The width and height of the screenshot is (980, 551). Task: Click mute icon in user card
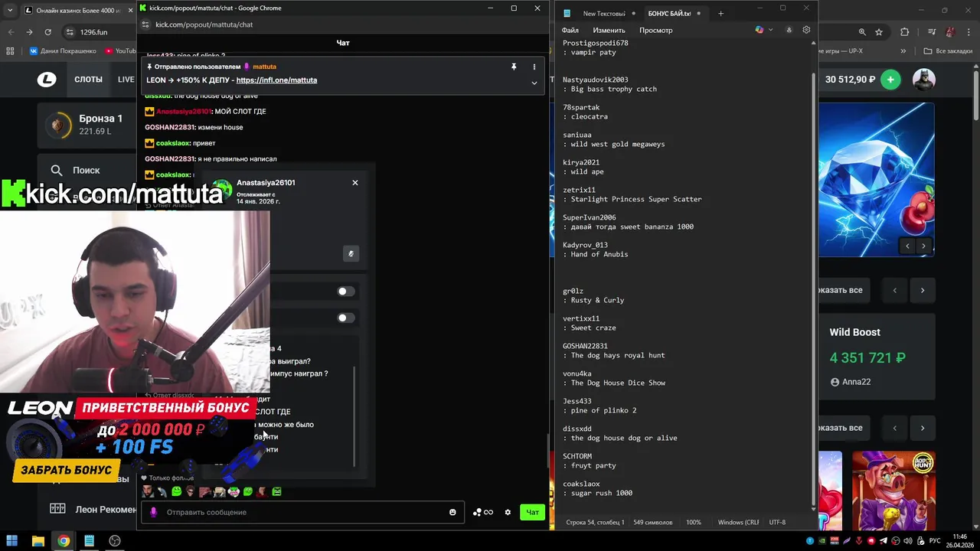click(x=351, y=253)
